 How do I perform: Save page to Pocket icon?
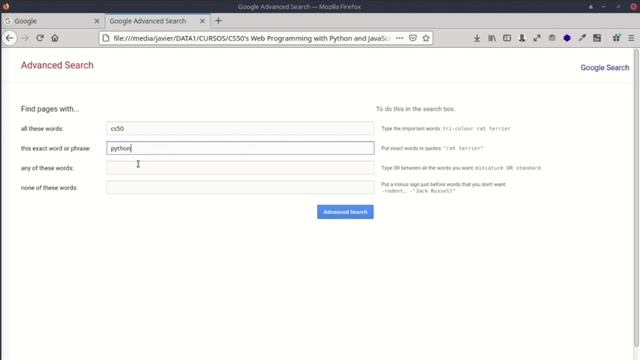pos(413,38)
